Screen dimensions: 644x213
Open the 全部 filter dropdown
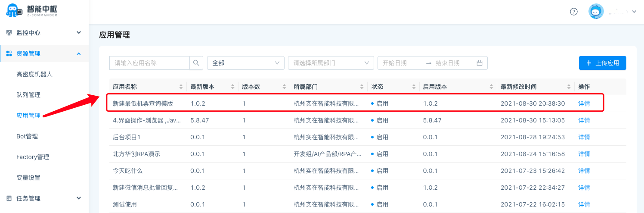245,63
